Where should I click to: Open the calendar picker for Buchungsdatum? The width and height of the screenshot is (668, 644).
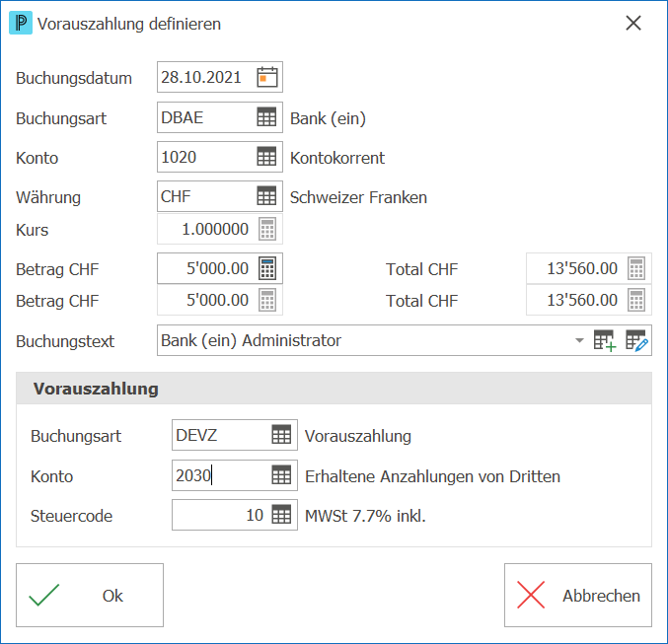click(x=267, y=78)
